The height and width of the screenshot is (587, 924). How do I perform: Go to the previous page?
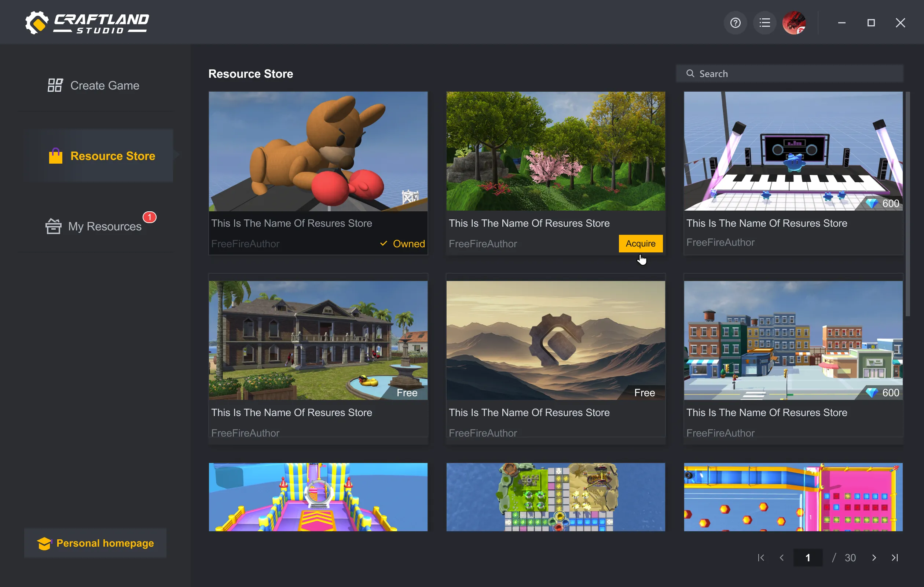[x=782, y=557]
